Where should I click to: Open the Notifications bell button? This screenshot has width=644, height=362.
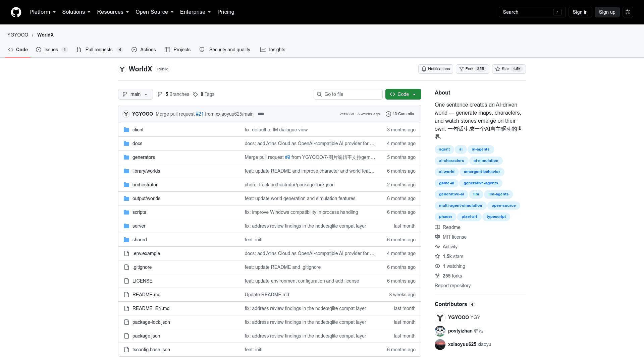(x=436, y=69)
